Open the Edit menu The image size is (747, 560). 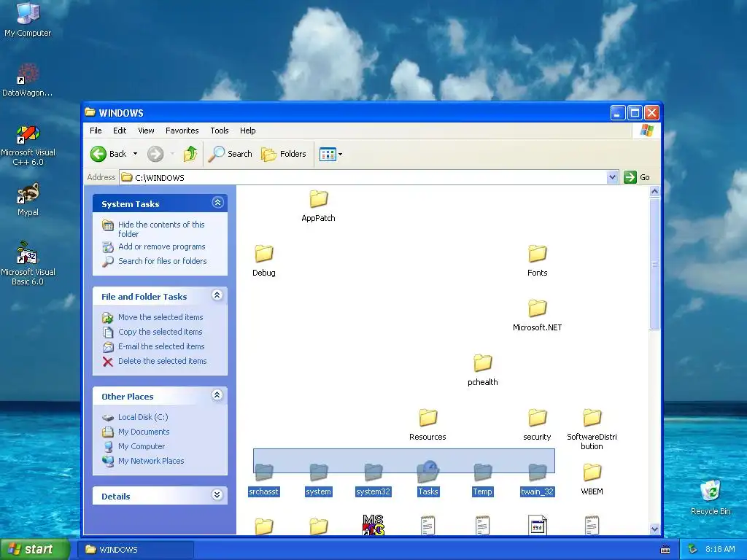click(x=120, y=131)
